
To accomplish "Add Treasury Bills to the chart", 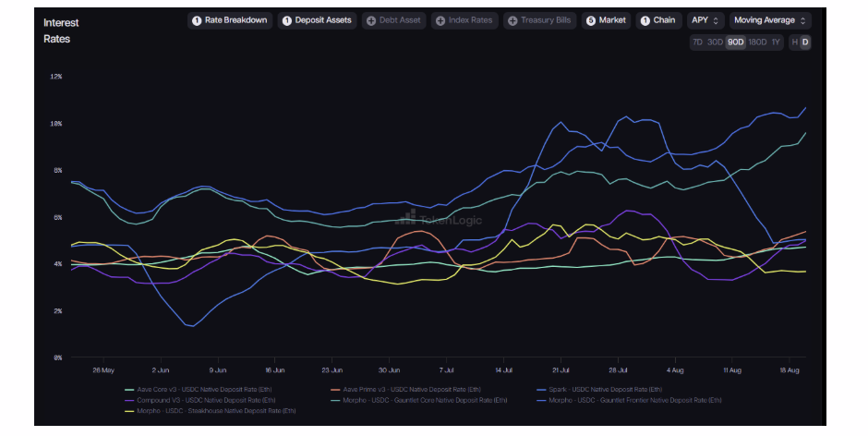I will (x=540, y=20).
